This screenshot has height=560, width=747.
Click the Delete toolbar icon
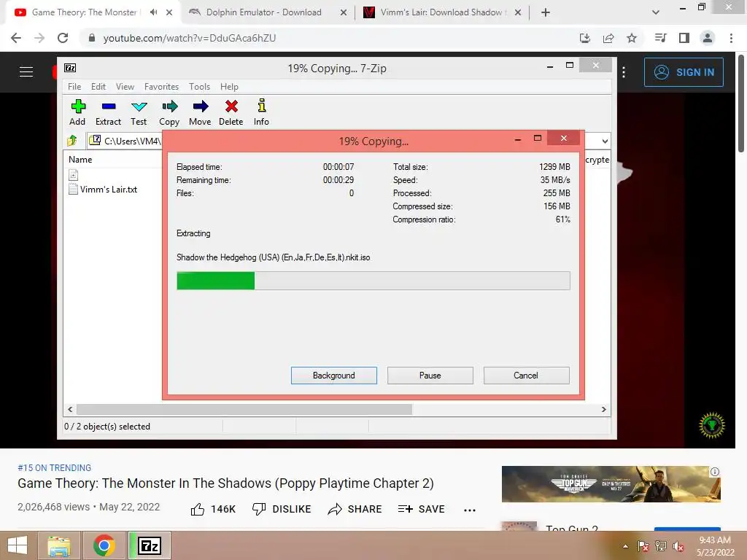point(231,112)
